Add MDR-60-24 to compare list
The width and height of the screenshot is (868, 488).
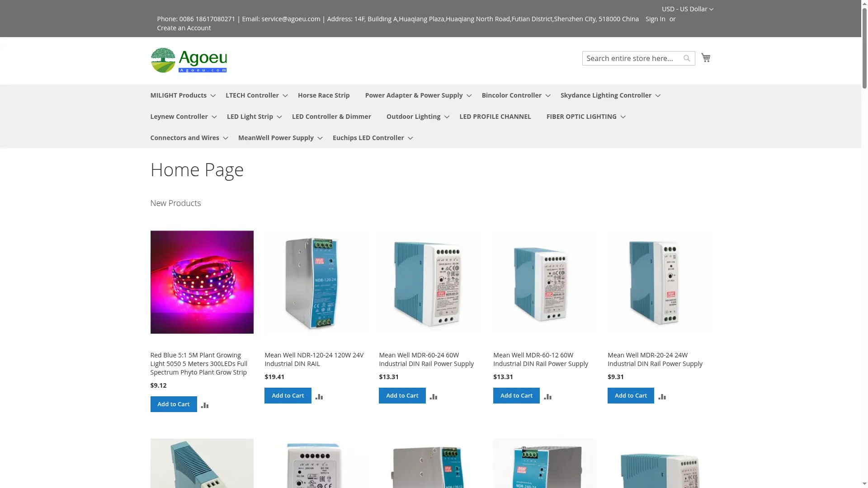coord(434,397)
